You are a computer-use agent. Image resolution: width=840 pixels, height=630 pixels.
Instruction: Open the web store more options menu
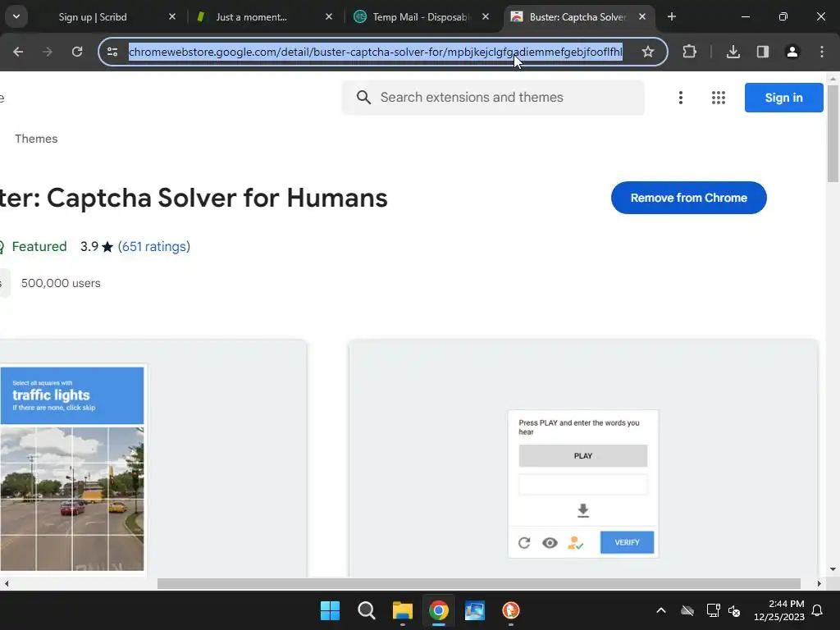click(681, 98)
